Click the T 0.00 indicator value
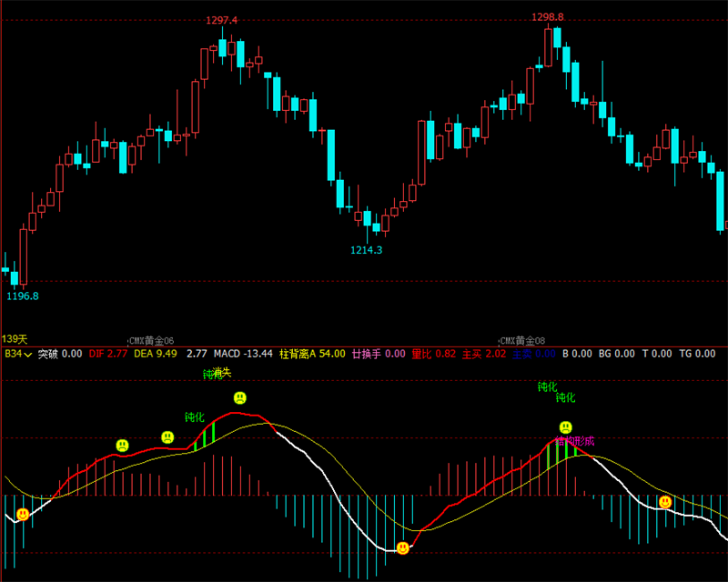 pyautogui.click(x=657, y=354)
